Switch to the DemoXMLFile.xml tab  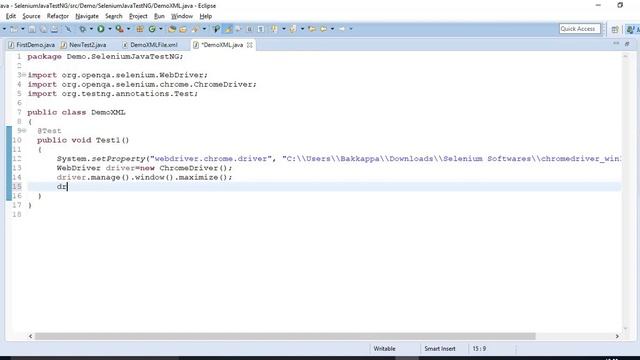(x=150, y=45)
